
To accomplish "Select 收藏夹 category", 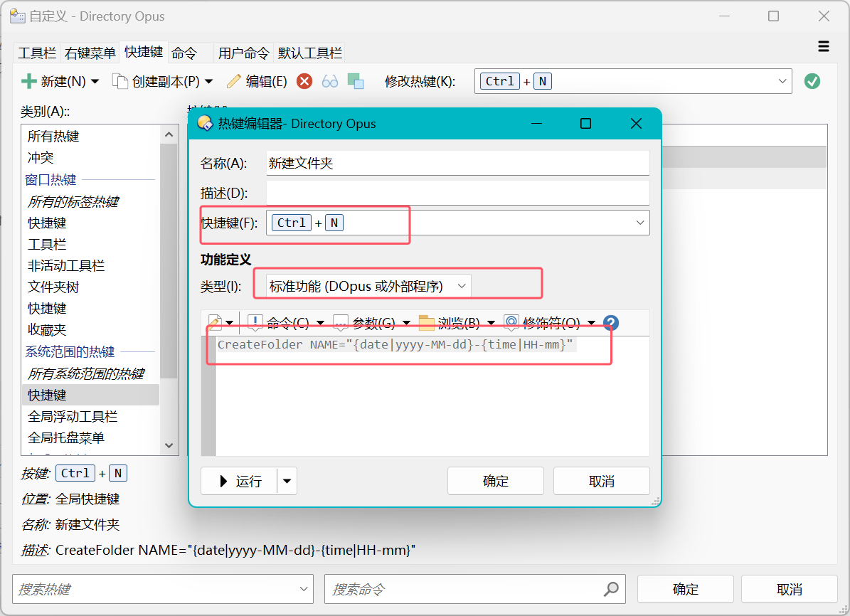I will pos(47,329).
